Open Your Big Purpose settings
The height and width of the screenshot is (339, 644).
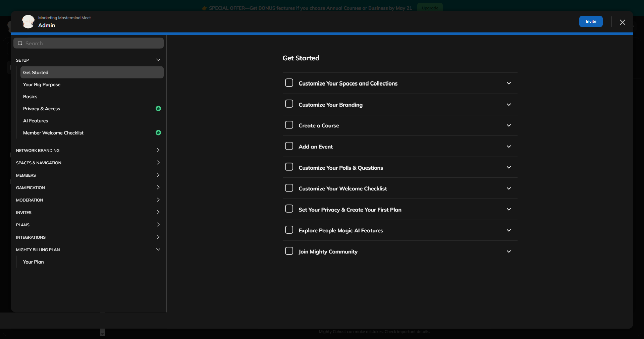[42, 84]
